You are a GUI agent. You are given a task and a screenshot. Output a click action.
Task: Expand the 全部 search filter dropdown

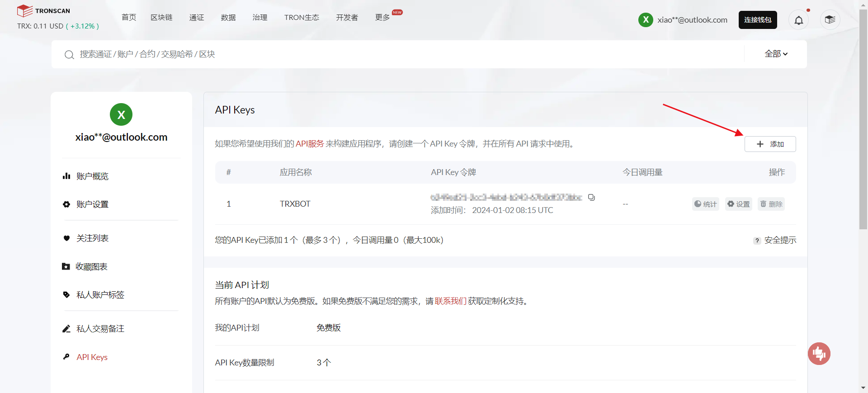(776, 54)
